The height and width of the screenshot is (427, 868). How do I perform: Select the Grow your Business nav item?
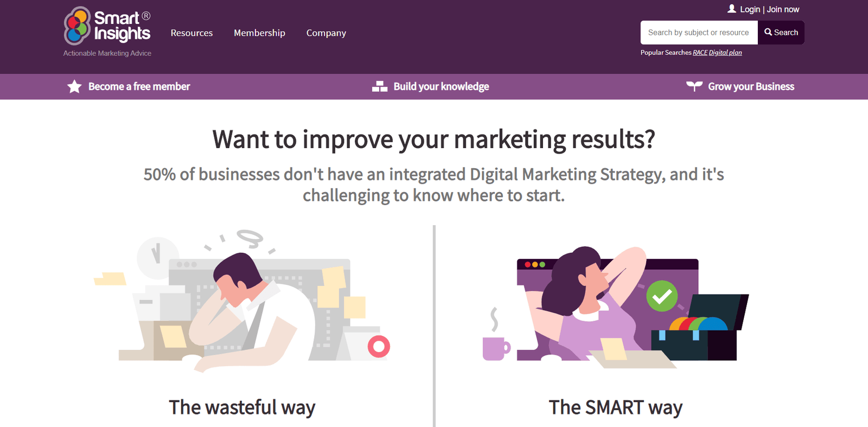click(750, 86)
